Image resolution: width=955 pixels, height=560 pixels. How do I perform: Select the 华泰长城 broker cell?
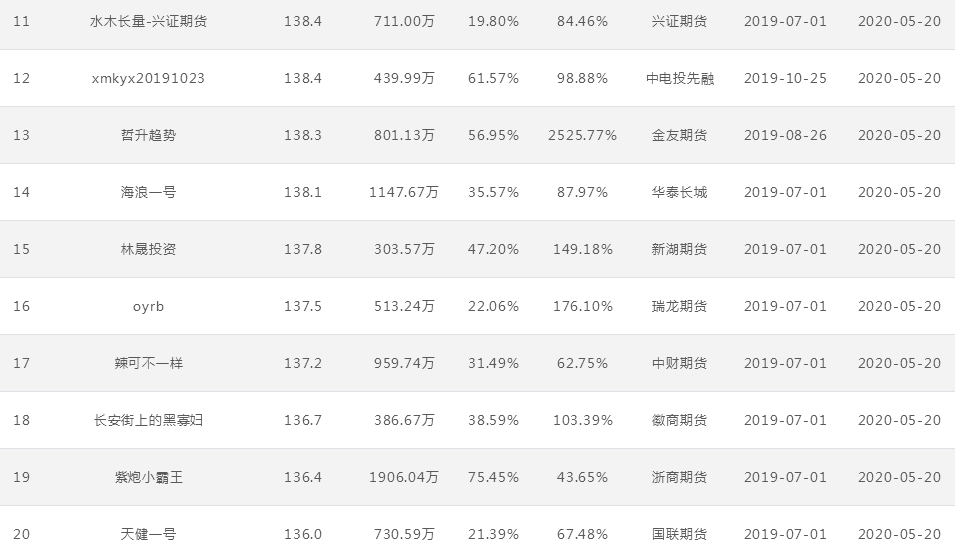679,193
